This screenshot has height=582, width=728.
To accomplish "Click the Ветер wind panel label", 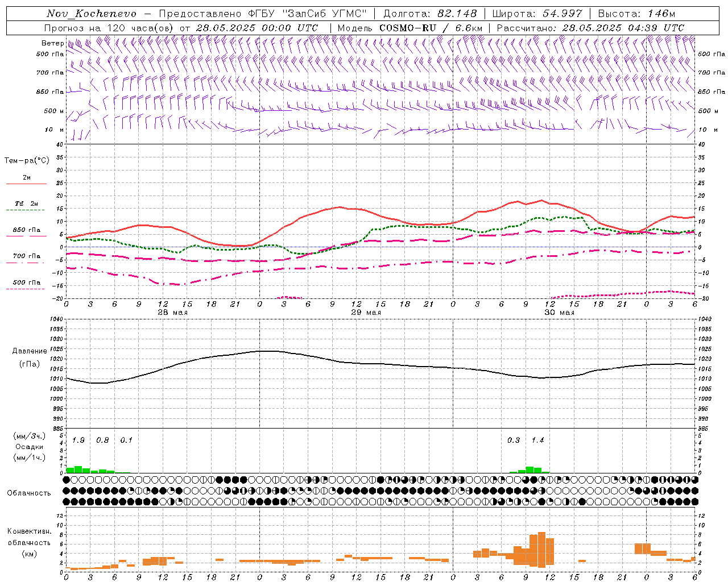I will 52,43.
